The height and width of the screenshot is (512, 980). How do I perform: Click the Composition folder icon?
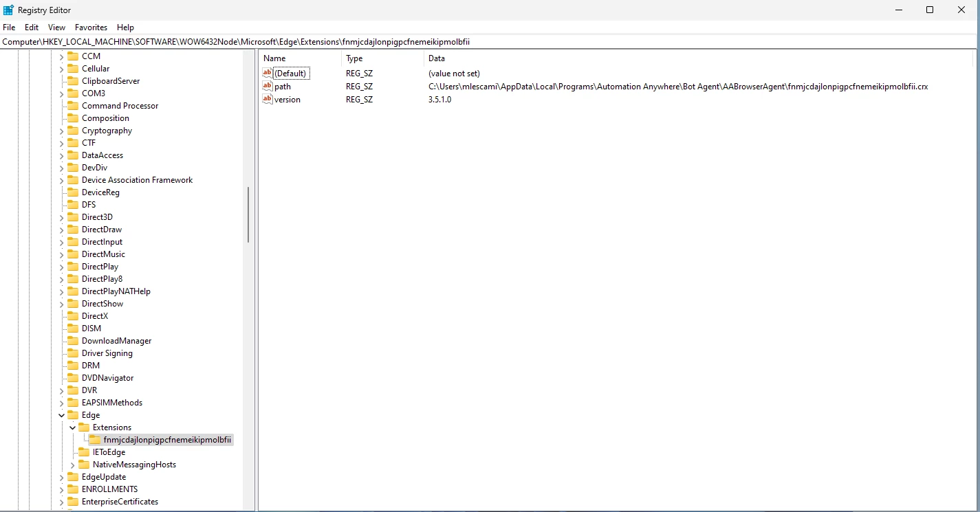(x=73, y=118)
